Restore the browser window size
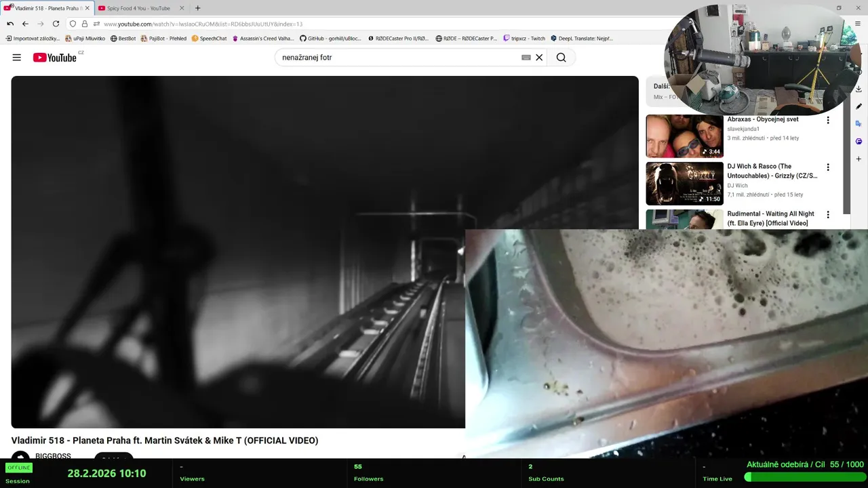The height and width of the screenshot is (488, 868). (839, 8)
